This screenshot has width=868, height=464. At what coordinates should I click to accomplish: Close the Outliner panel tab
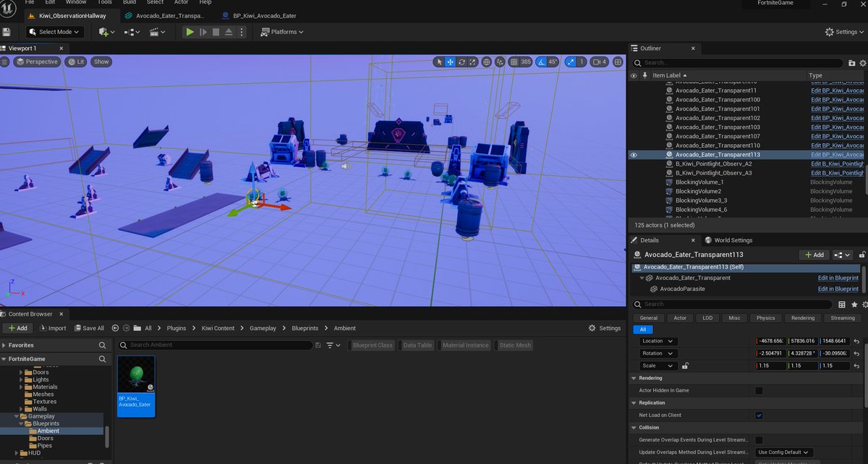click(x=692, y=48)
